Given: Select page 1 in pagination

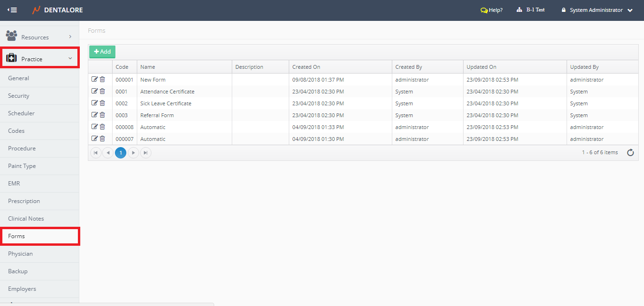Looking at the screenshot, I should (121, 153).
